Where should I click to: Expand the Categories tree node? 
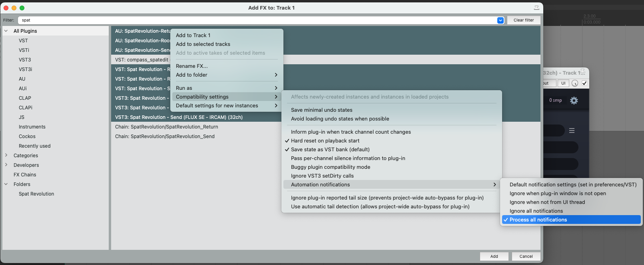click(6, 155)
